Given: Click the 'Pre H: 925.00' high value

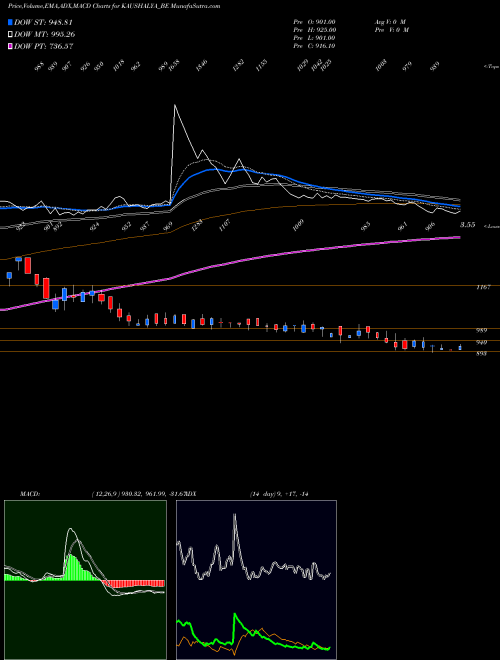Looking at the screenshot, I should [314, 30].
